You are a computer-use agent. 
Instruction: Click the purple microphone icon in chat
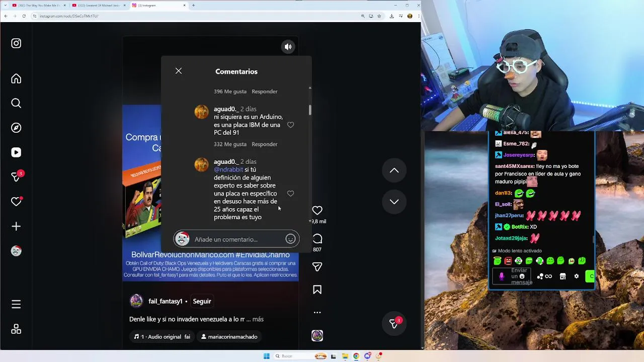click(x=501, y=276)
